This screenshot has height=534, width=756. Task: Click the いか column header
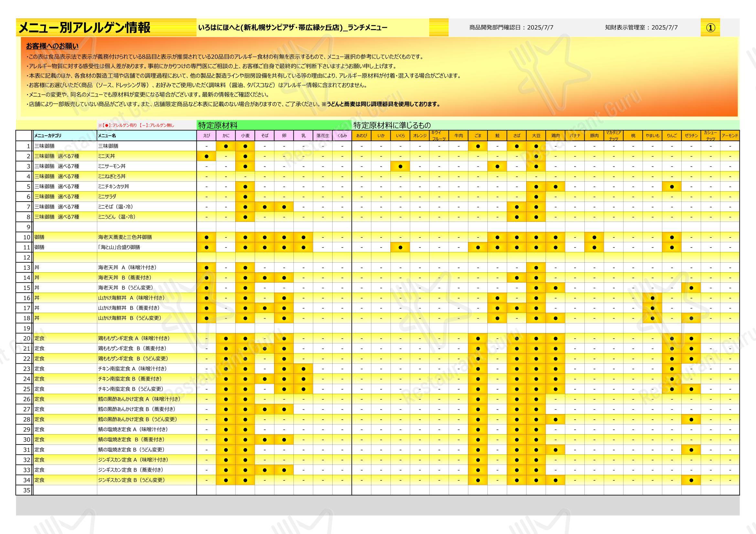coord(381,136)
